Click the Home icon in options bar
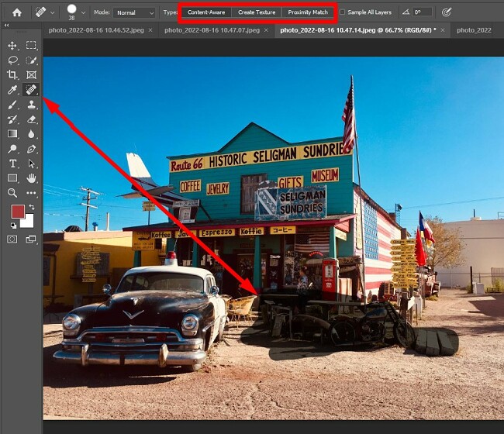The image size is (504, 434). (17, 12)
